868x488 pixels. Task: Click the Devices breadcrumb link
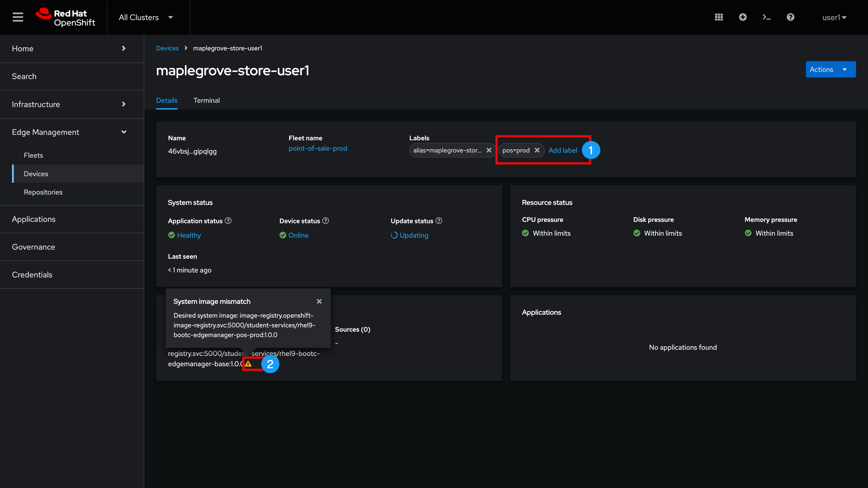click(167, 48)
